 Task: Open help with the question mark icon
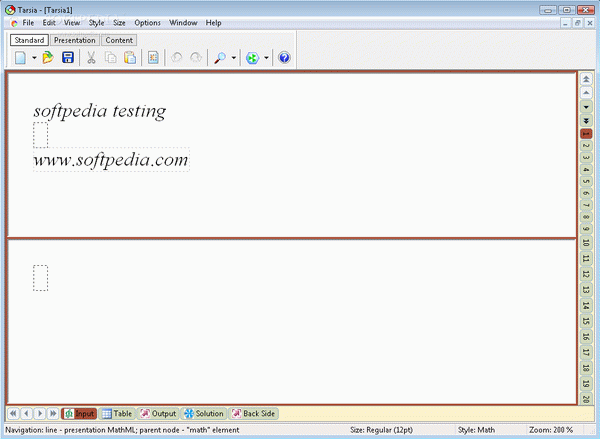pos(284,58)
